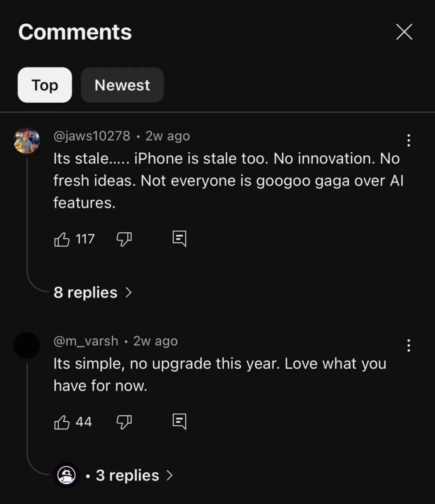435x504 pixels.
Task: Open the @jaws10278 profile picture
Action: [26, 140]
